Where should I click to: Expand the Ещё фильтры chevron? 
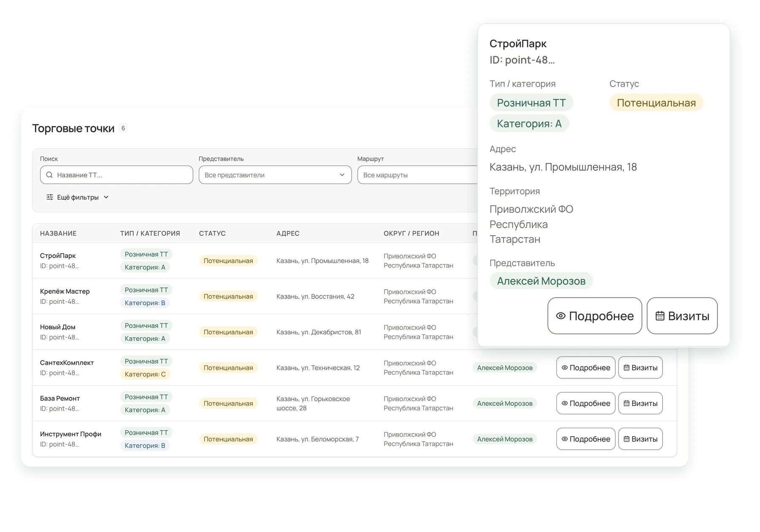point(106,197)
